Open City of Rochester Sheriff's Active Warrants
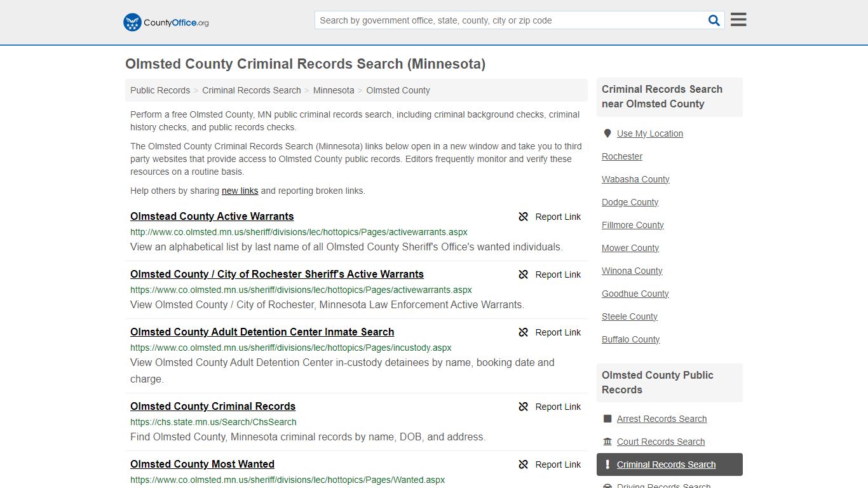 [x=277, y=274]
